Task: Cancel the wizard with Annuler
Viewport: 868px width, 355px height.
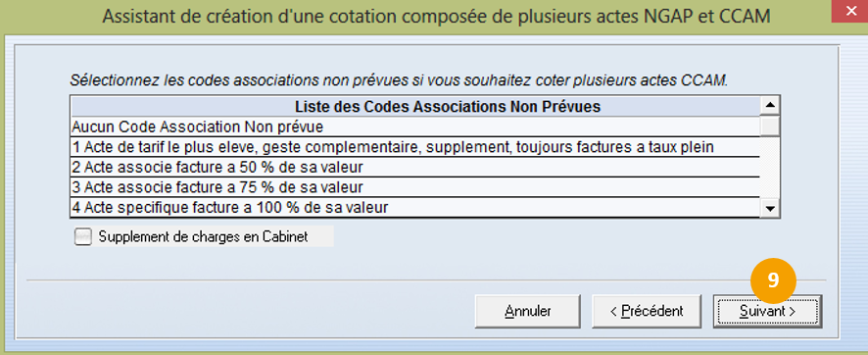Action: click(527, 311)
